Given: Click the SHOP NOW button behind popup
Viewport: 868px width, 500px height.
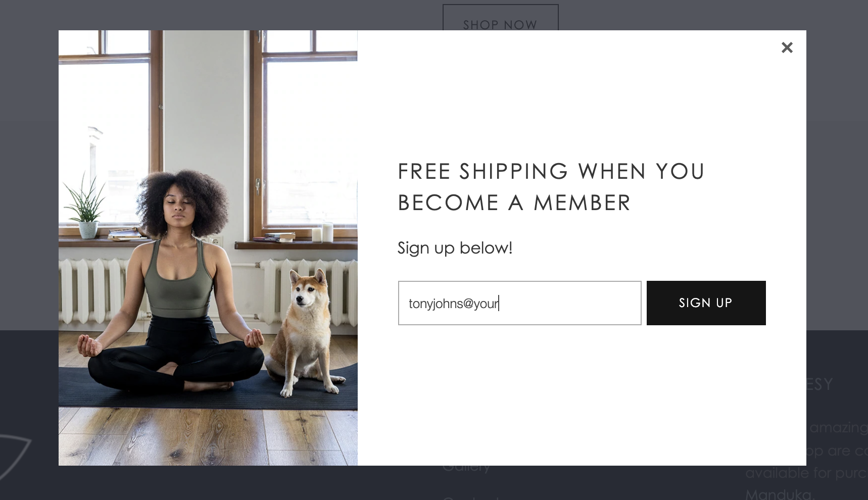Looking at the screenshot, I should [500, 18].
